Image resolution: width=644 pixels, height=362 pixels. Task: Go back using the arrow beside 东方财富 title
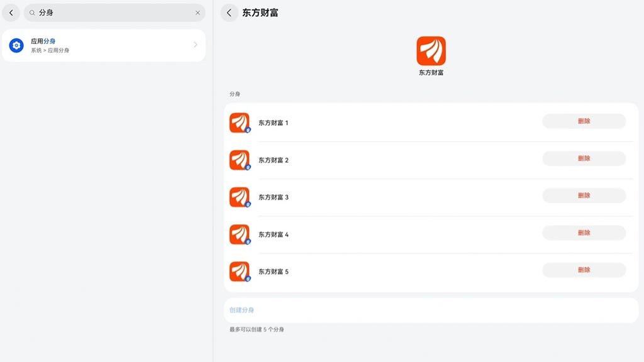point(229,13)
